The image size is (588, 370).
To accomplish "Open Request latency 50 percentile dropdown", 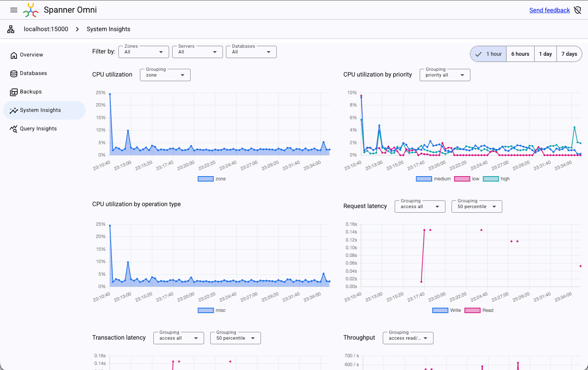I will pos(477,207).
